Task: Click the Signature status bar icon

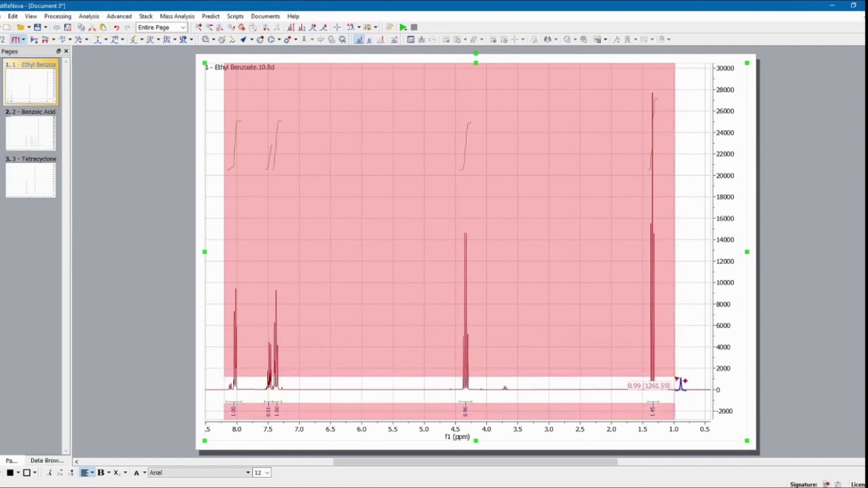Action: [x=826, y=484]
